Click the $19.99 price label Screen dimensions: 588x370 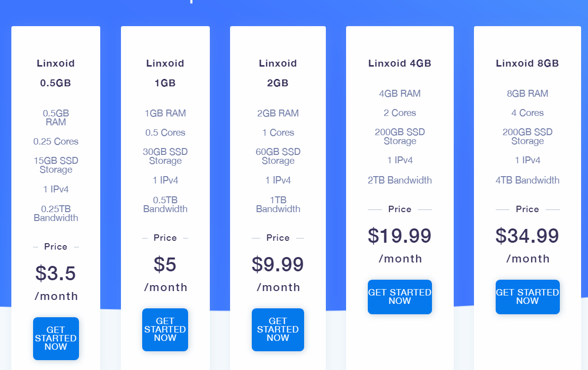399,236
